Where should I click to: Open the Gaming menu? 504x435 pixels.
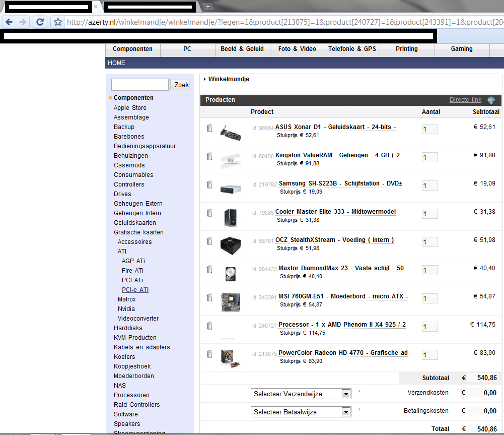click(x=462, y=49)
